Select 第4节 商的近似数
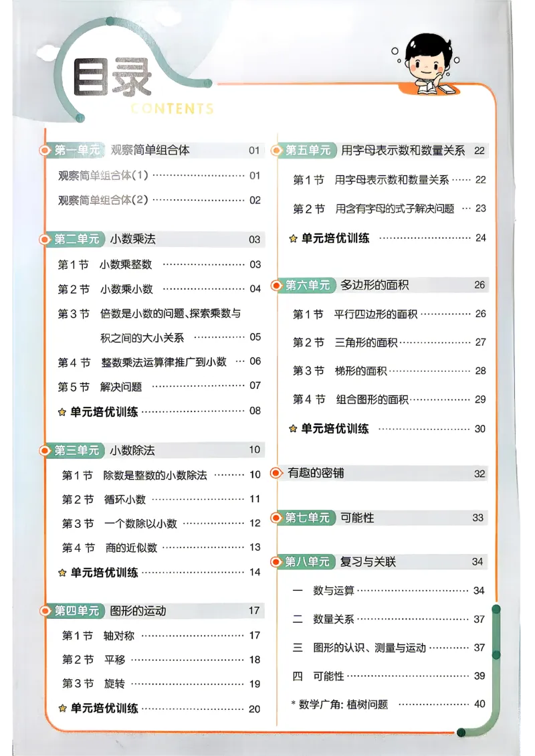Image resolution: width=535 pixels, height=756 pixels. (161, 548)
